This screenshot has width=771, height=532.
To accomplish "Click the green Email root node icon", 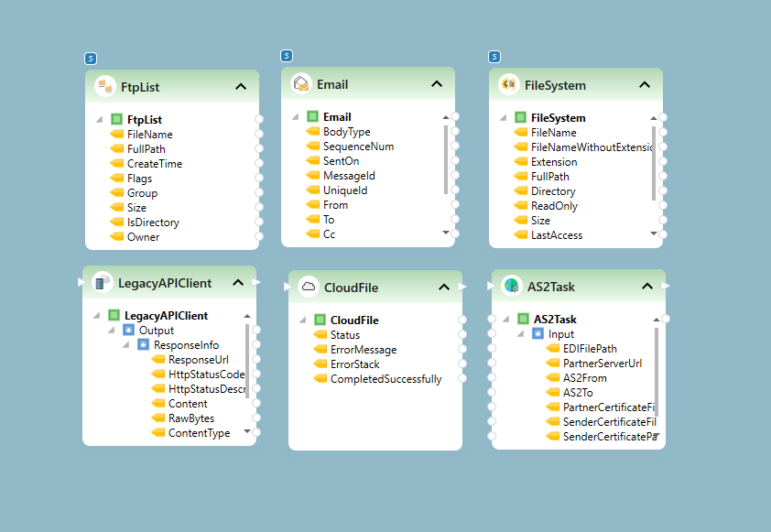I will click(313, 116).
